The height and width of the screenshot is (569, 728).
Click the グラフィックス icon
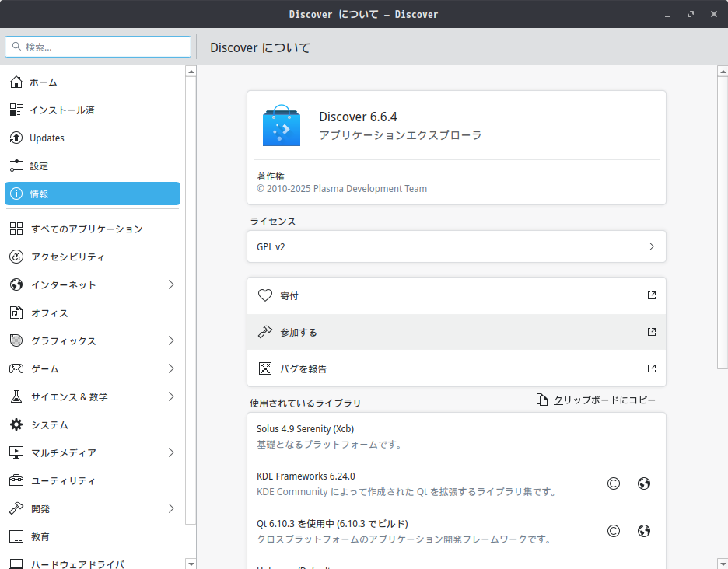[x=16, y=340]
